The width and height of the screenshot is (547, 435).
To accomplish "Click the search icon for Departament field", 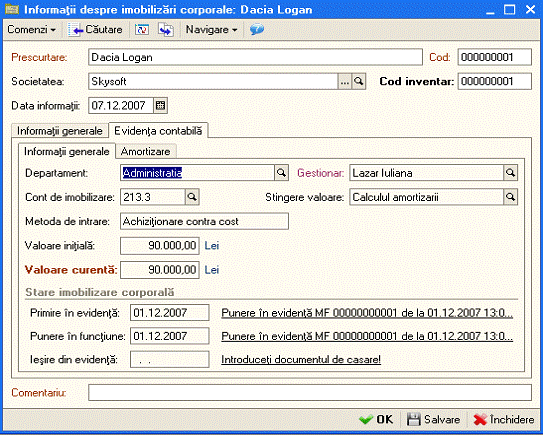I will point(281,173).
